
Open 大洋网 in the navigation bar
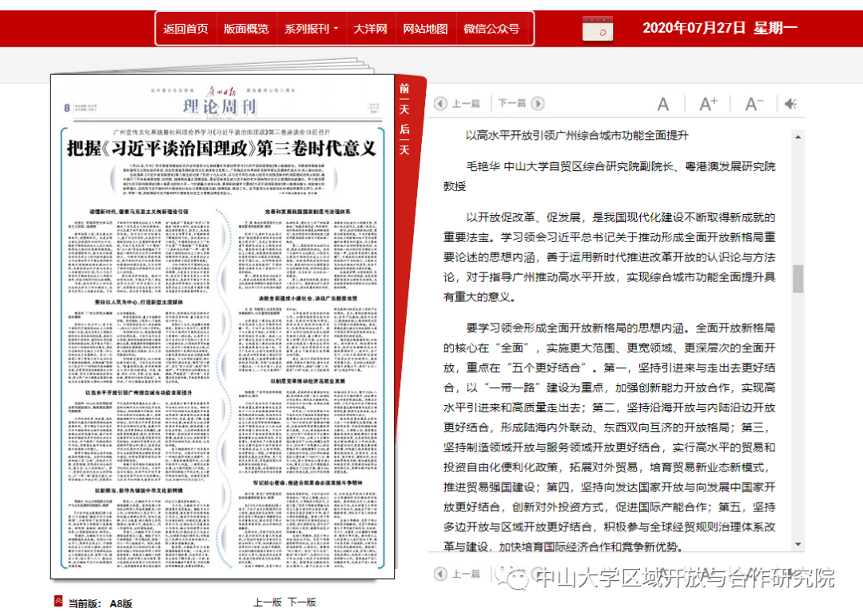[370, 29]
